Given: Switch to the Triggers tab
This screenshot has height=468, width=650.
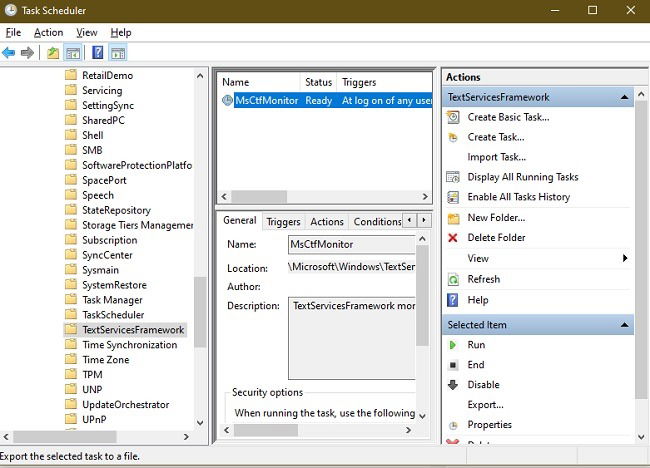Looking at the screenshot, I should pyautogui.click(x=284, y=222).
